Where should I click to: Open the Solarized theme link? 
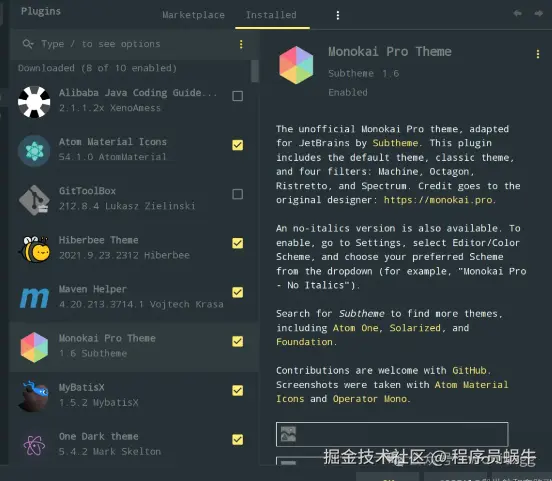[x=415, y=328]
